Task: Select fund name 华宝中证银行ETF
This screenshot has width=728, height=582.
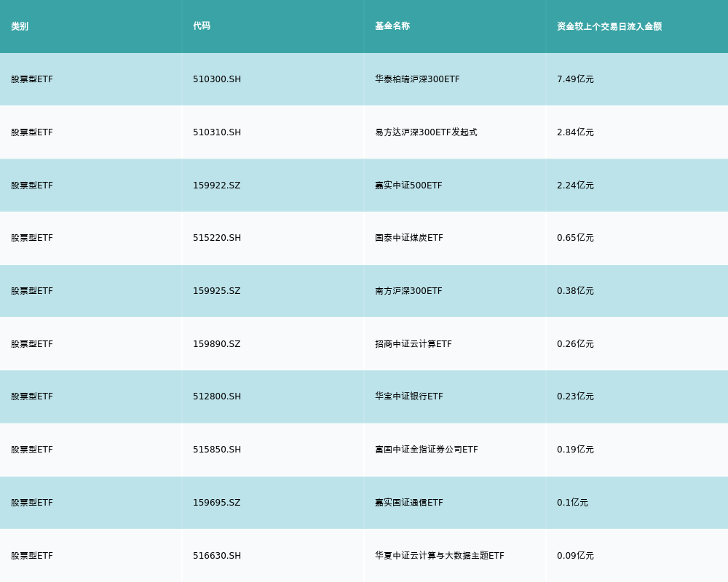Action: pyautogui.click(x=409, y=396)
